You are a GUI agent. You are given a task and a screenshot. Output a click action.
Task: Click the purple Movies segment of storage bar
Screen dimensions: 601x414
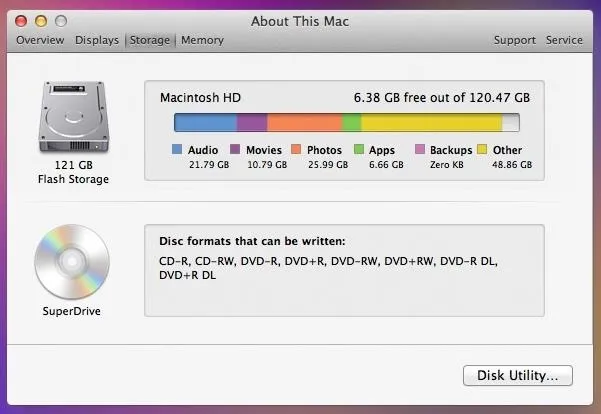[252, 122]
